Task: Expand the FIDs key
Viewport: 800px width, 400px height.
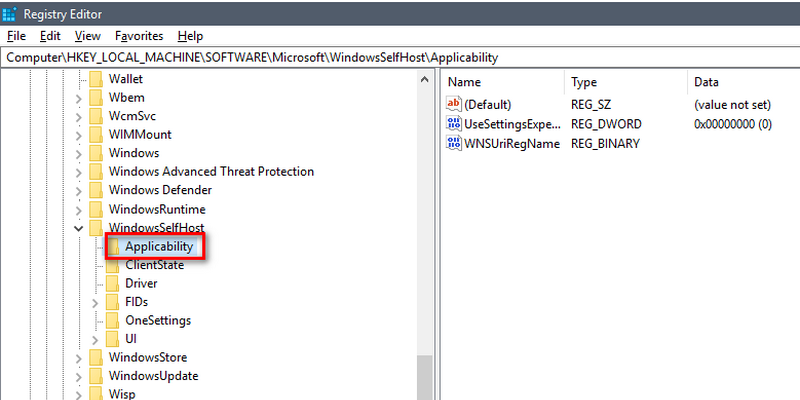Action: (x=95, y=303)
